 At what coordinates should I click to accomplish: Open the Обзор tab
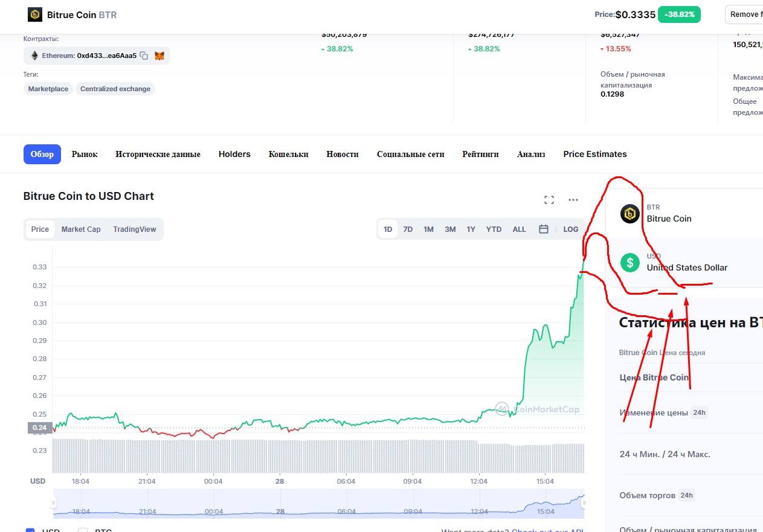point(43,154)
